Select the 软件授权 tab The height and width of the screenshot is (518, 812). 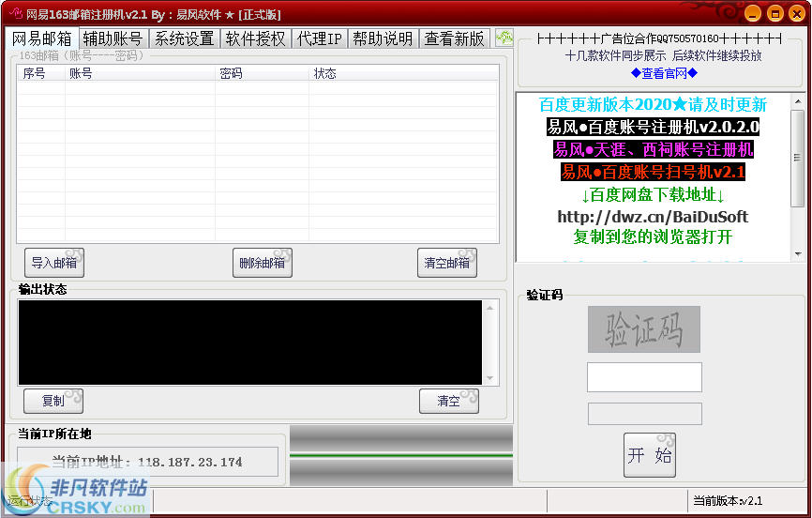click(x=256, y=38)
